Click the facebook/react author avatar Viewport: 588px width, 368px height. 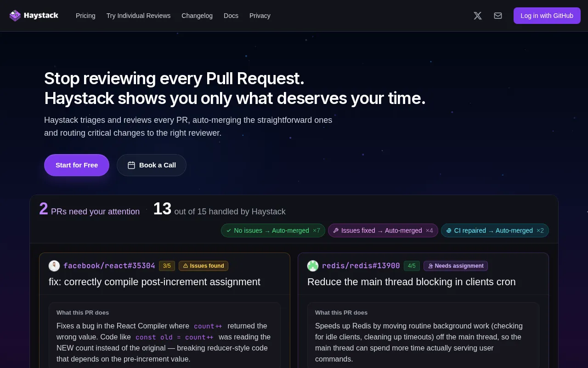(54, 266)
